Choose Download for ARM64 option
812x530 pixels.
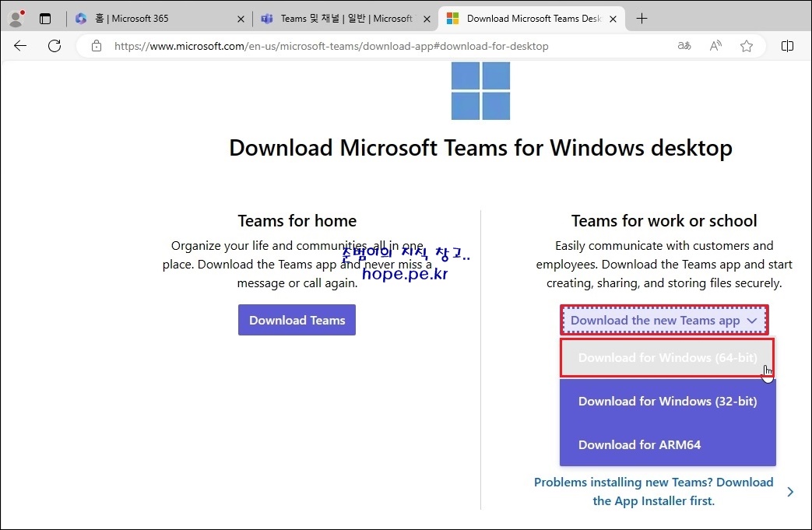[x=667, y=444]
